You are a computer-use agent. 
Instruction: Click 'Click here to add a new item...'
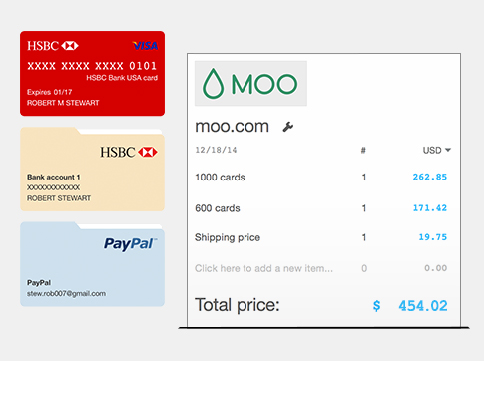pos(264,268)
